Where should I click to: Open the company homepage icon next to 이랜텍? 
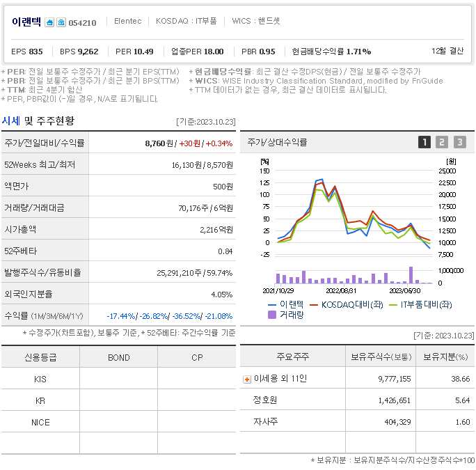[x=49, y=22]
